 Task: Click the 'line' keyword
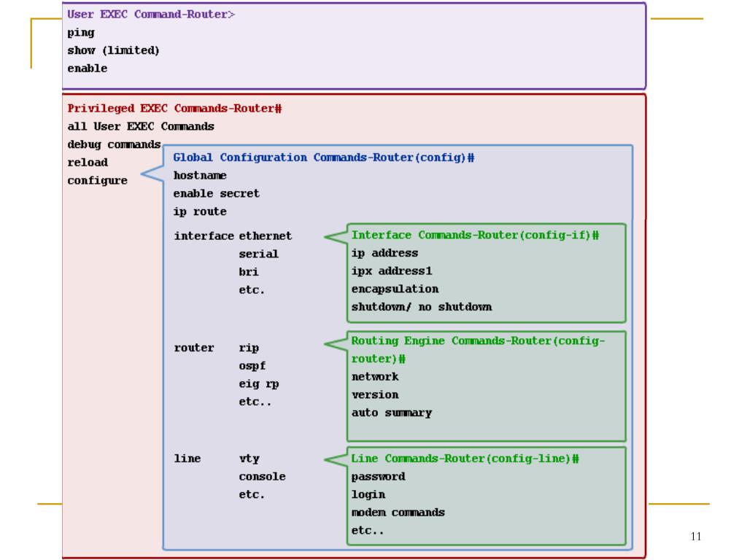tap(187, 459)
